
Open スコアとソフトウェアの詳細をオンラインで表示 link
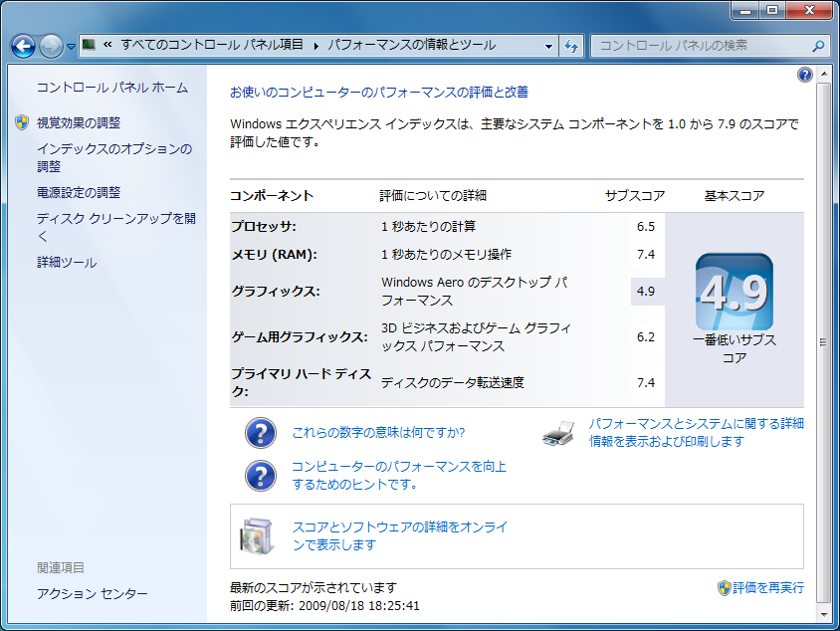click(400, 535)
